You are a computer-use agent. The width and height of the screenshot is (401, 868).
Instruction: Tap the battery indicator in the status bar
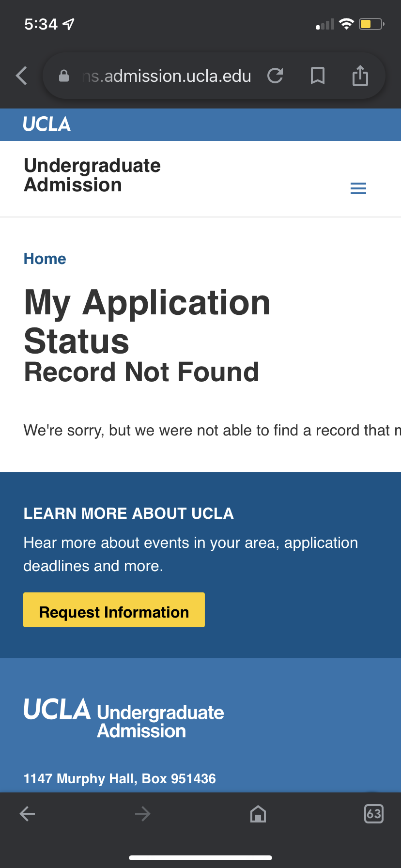(371, 24)
